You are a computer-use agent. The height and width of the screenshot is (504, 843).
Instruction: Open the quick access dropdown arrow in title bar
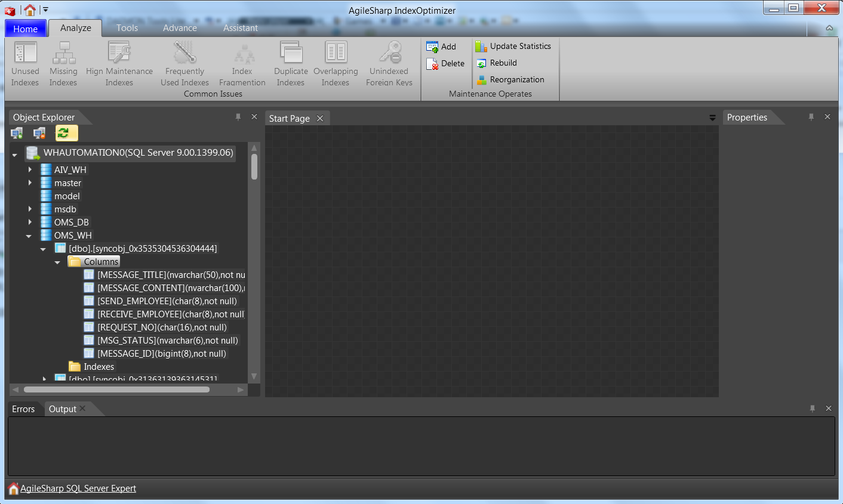click(45, 10)
